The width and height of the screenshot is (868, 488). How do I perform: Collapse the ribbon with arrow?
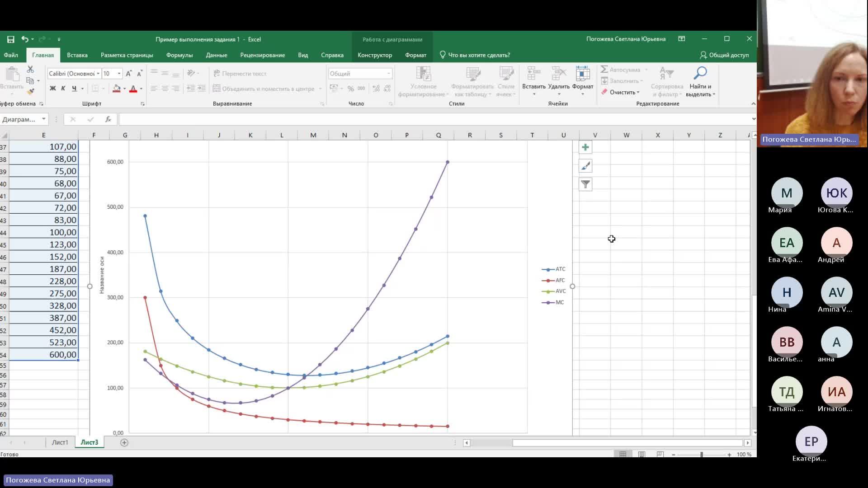pos(753,103)
